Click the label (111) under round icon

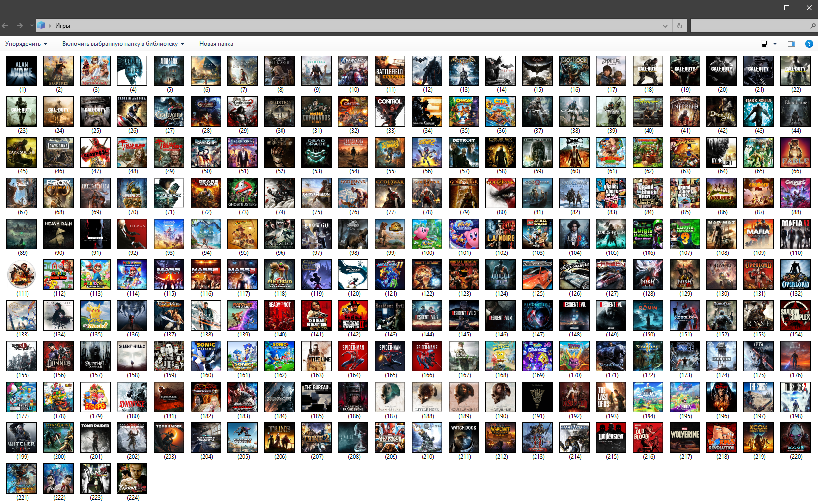point(23,294)
